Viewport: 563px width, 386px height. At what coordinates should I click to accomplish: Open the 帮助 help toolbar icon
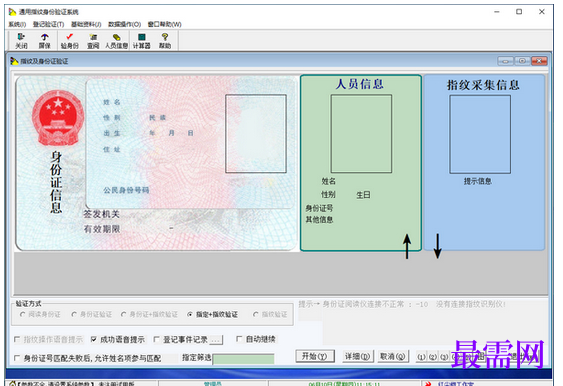point(165,41)
